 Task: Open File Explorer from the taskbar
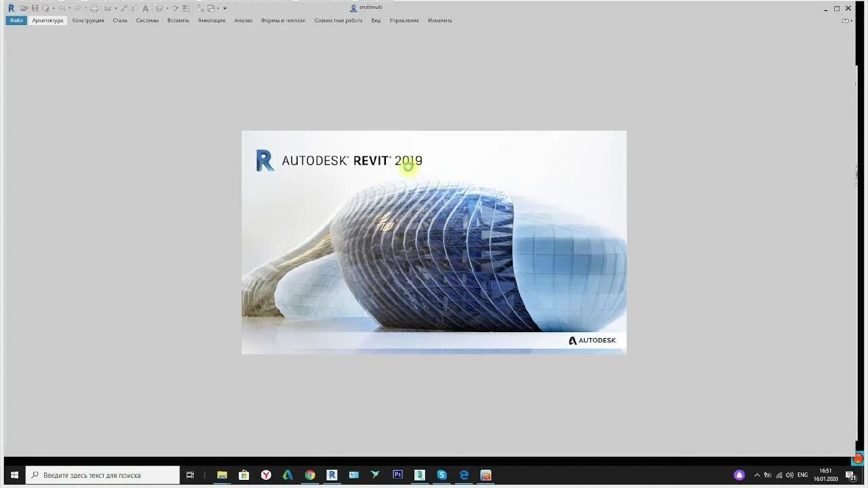(x=222, y=475)
